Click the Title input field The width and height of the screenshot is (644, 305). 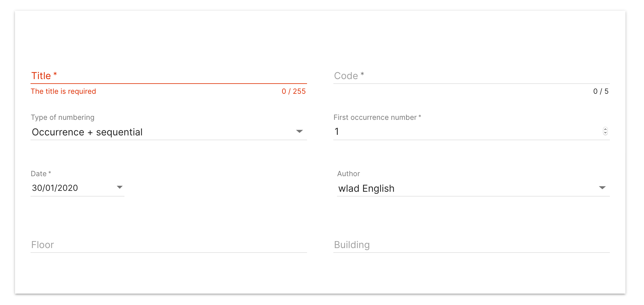(x=169, y=76)
